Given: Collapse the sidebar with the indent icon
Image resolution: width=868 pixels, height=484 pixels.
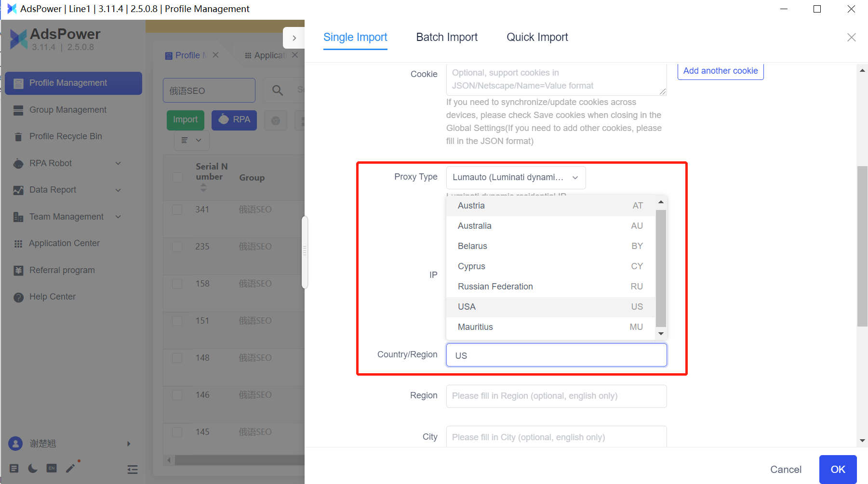Looking at the screenshot, I should pos(133,469).
